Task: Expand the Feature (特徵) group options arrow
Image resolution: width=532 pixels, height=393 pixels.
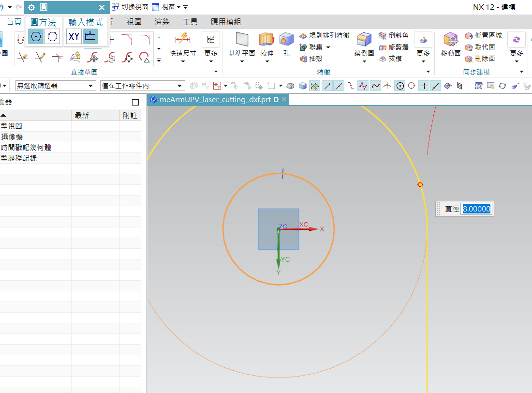Action: pyautogui.click(x=428, y=72)
